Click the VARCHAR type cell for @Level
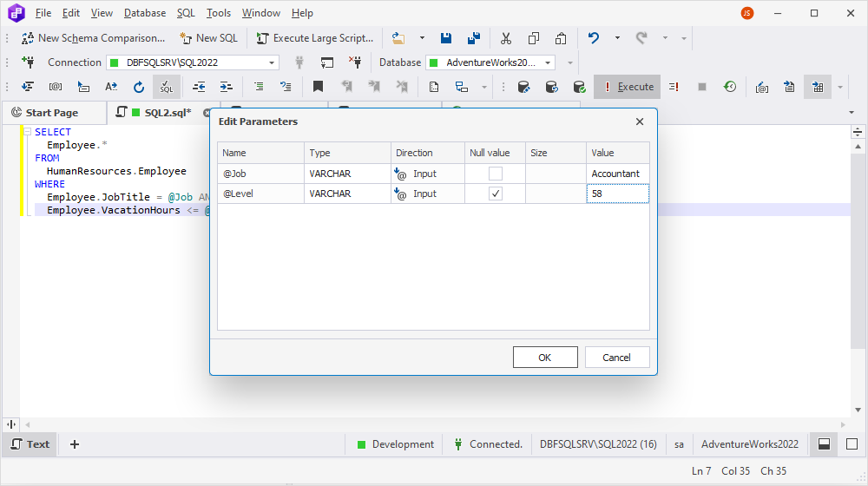Image resolution: width=868 pixels, height=486 pixels. point(348,194)
